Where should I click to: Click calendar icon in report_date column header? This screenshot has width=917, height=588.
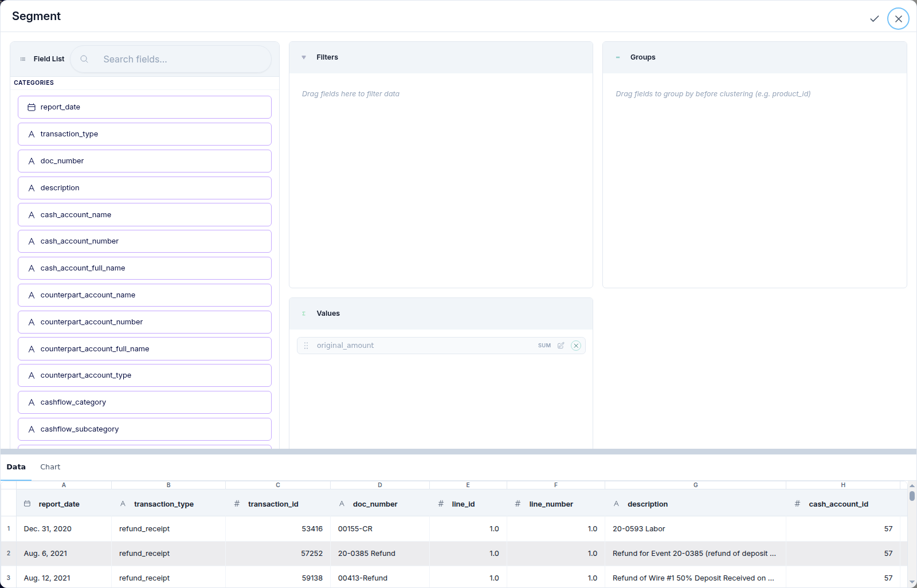click(x=27, y=504)
